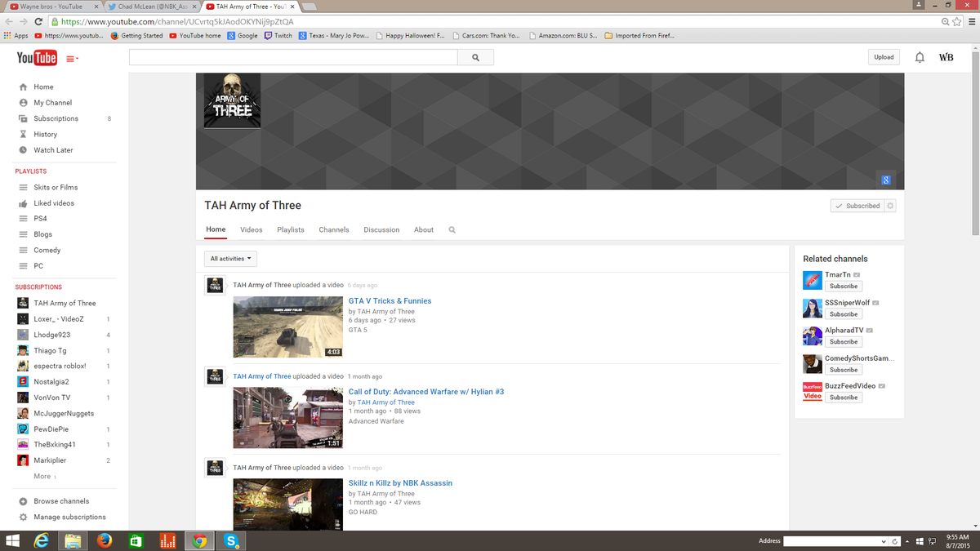Click the Windows Start button
Image resolution: width=980 pixels, height=551 pixels.
pos(12,540)
